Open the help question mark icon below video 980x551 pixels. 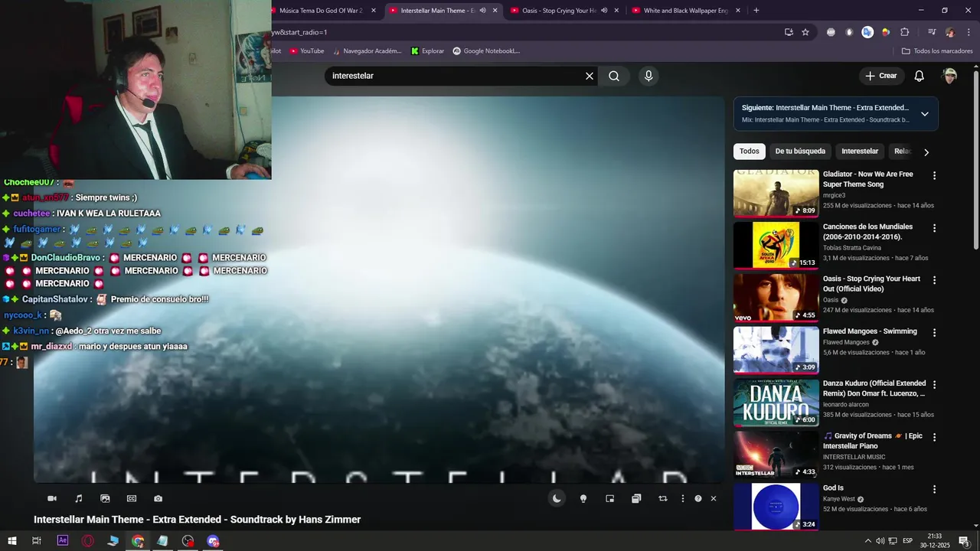click(697, 498)
